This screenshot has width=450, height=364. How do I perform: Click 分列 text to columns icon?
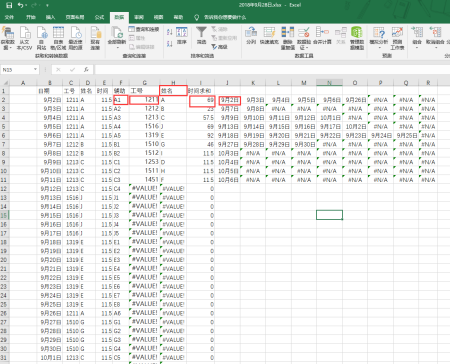(251, 36)
